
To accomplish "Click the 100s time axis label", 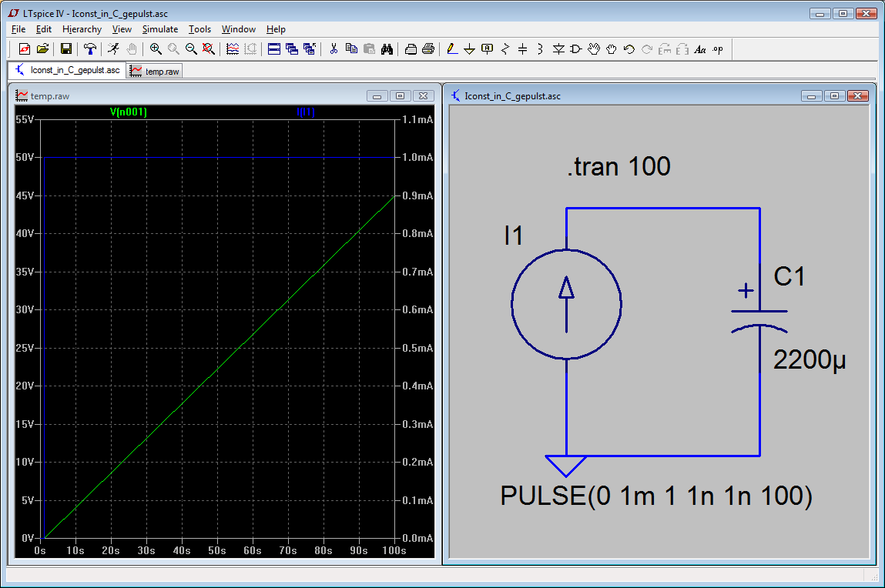I will pyautogui.click(x=394, y=550).
